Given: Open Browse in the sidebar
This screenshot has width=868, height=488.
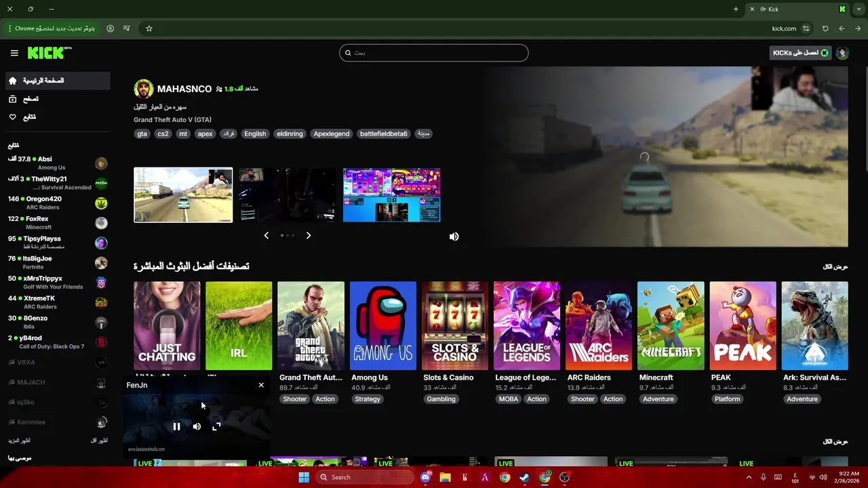Looking at the screenshot, I should tap(57, 99).
